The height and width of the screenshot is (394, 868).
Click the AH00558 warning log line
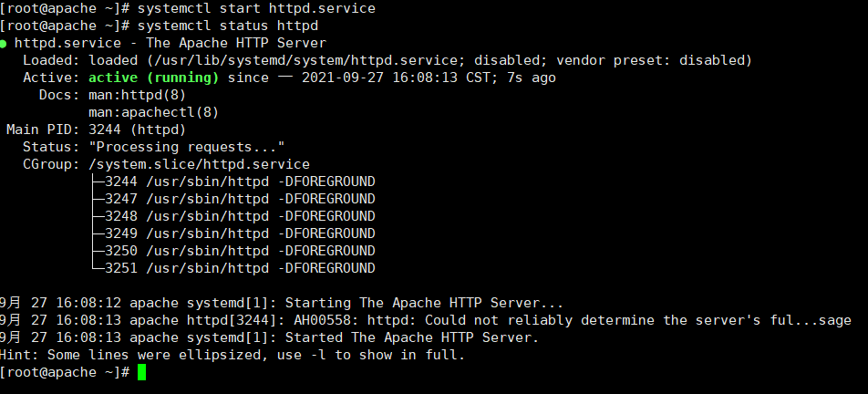(x=425, y=320)
